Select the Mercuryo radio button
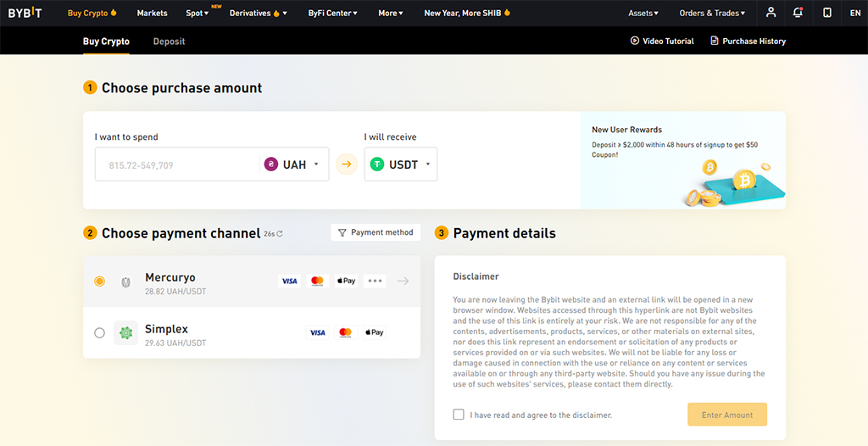 click(99, 282)
